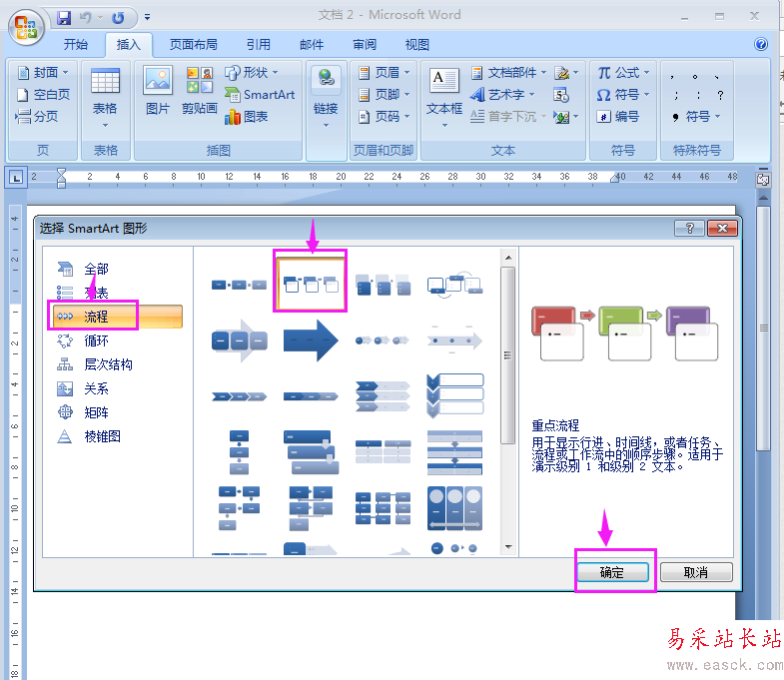The height and width of the screenshot is (680, 784).
Task: Open the 封面 cover page dropdown
Action: [43, 73]
